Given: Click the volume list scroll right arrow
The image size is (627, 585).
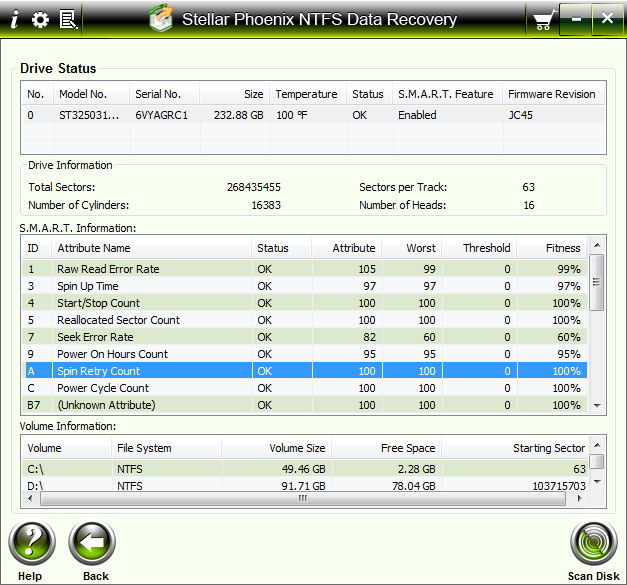Looking at the screenshot, I should (x=579, y=498).
